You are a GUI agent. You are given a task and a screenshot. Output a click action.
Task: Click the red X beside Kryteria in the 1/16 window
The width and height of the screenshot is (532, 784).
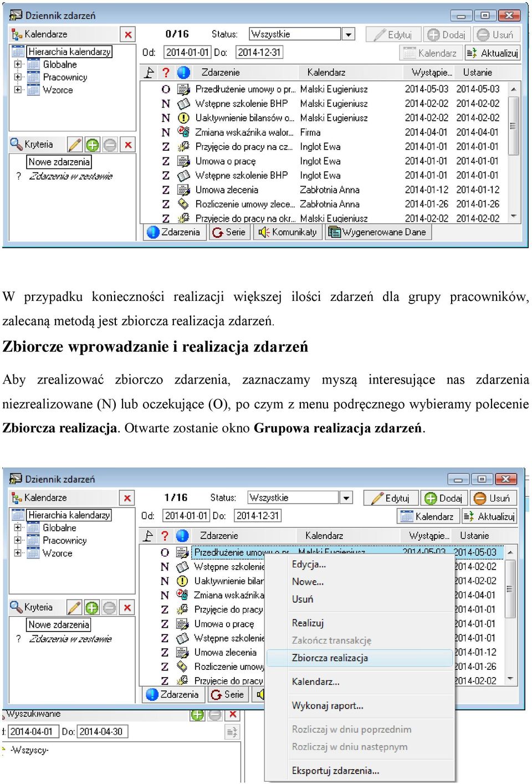127,608
